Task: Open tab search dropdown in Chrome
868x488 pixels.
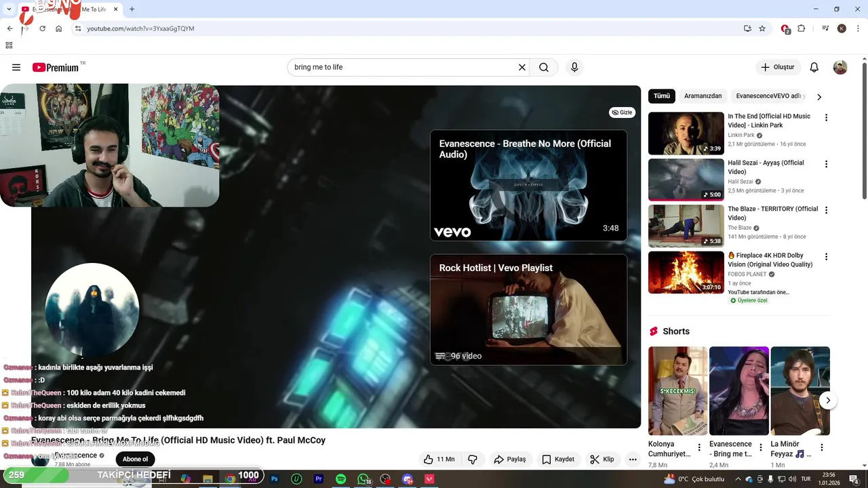Action: pos(9,9)
